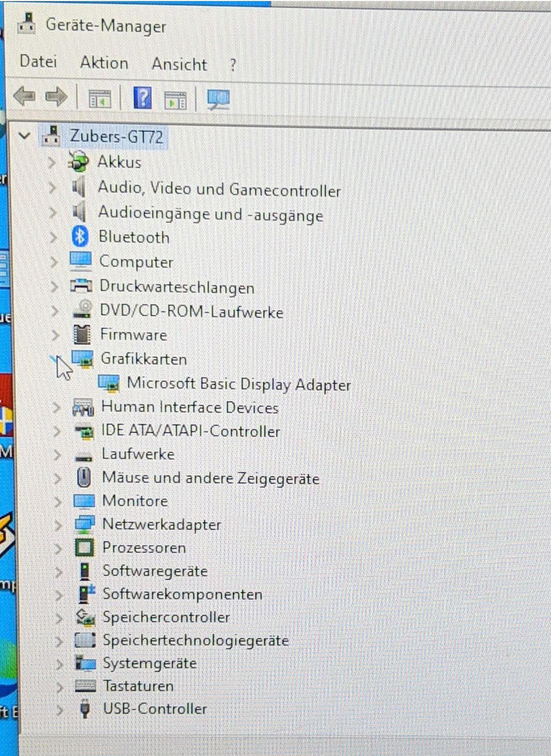Select the Human Interface Devices label
The height and width of the screenshot is (756, 551).
(x=190, y=407)
